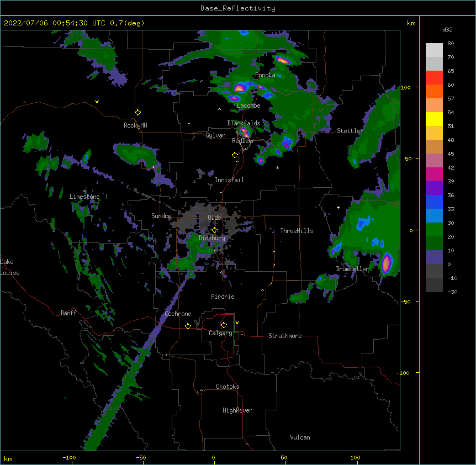
Task: Select the Airdrie label
Action: (x=223, y=297)
